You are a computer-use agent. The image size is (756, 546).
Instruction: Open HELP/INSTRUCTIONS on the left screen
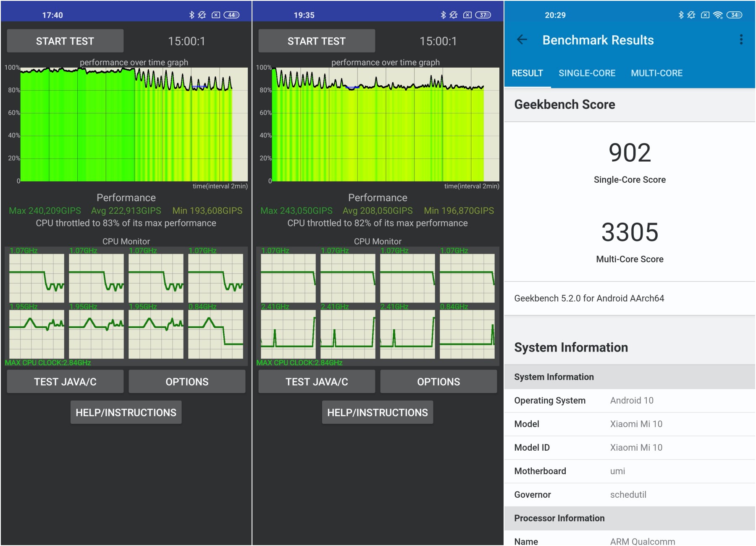pos(126,412)
